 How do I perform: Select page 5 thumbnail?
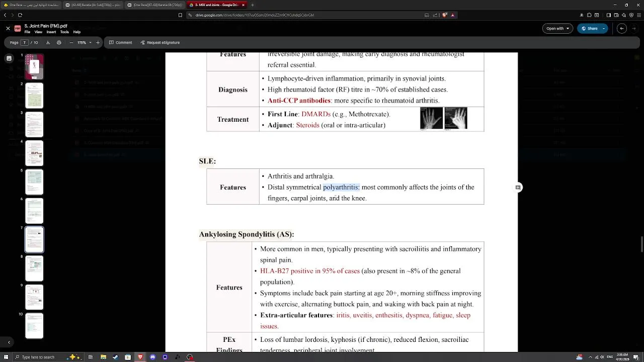(x=34, y=182)
